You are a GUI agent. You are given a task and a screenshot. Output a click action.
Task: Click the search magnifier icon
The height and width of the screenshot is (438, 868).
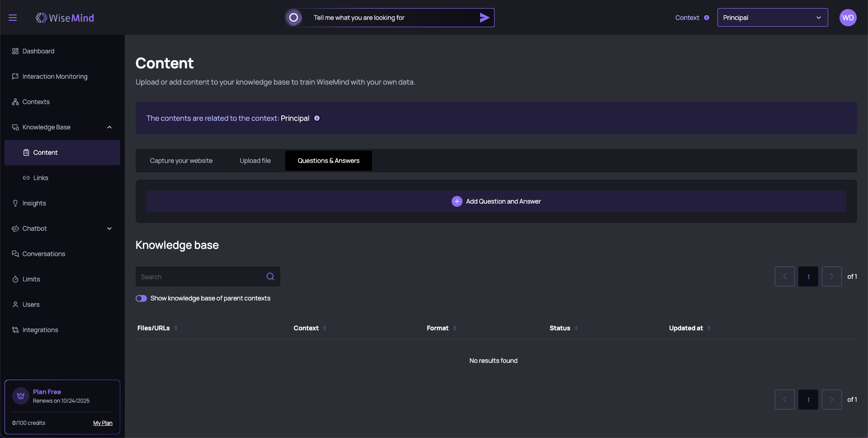270,276
